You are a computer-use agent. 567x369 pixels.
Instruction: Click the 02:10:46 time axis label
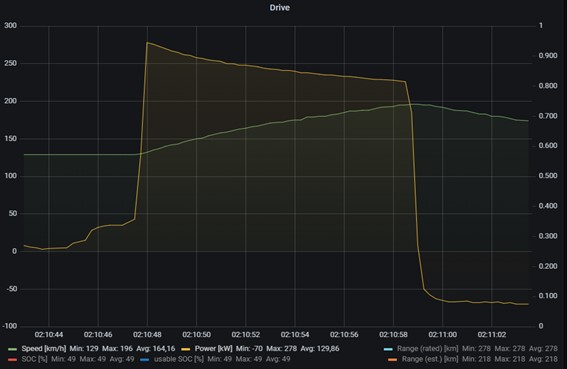[98, 335]
